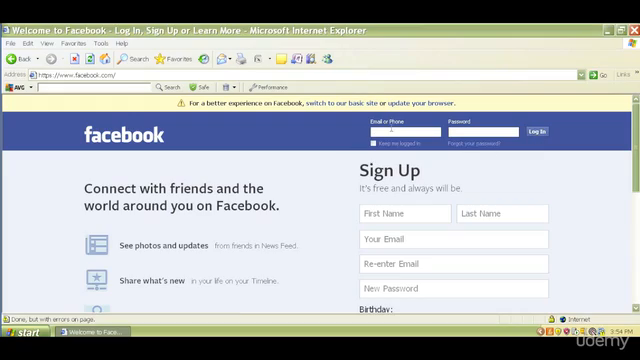Open the Help menu
Screen dimensions: 640x360
[x=122, y=43]
